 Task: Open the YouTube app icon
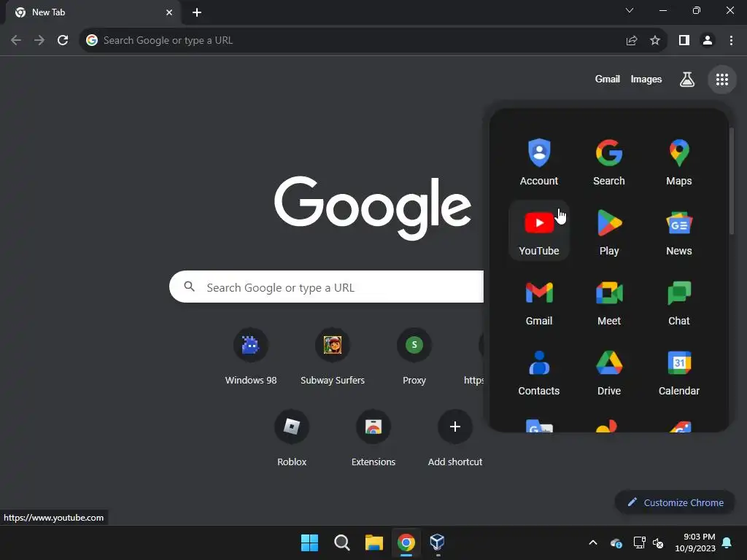539,231
